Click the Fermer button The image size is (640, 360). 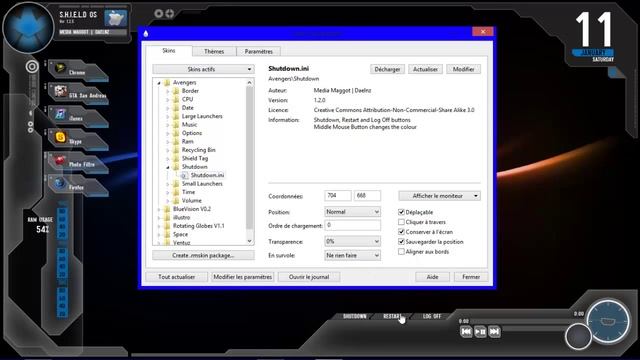pyautogui.click(x=471, y=277)
